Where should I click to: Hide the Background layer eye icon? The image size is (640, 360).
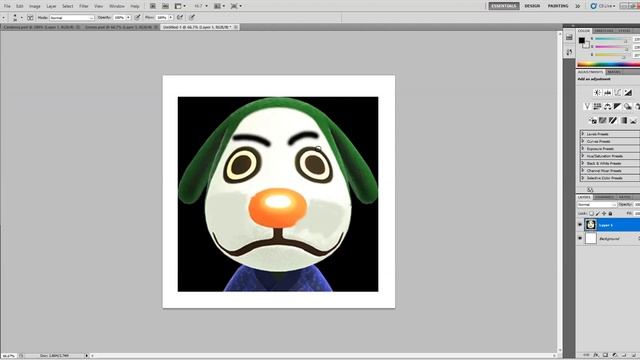click(580, 238)
